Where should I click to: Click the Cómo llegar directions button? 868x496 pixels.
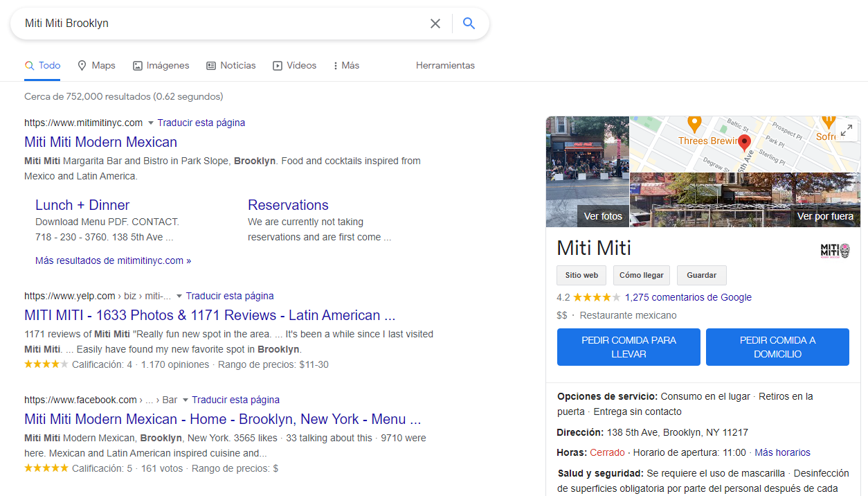[x=641, y=275]
